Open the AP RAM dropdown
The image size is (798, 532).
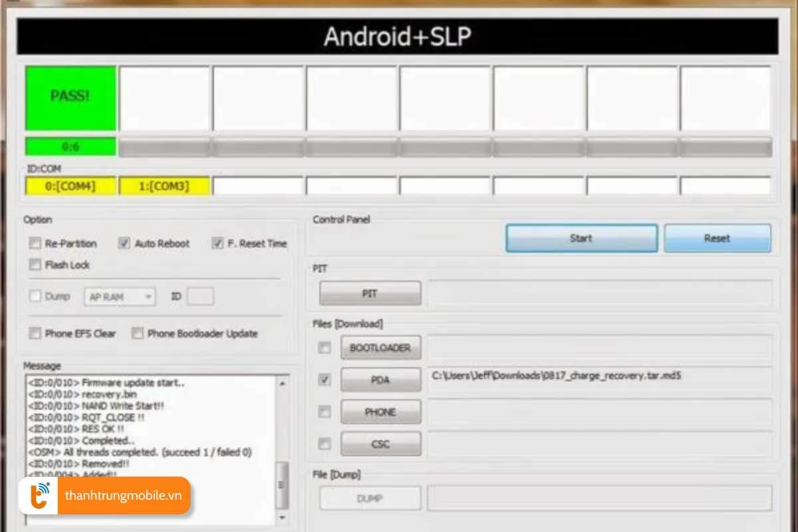[120, 297]
